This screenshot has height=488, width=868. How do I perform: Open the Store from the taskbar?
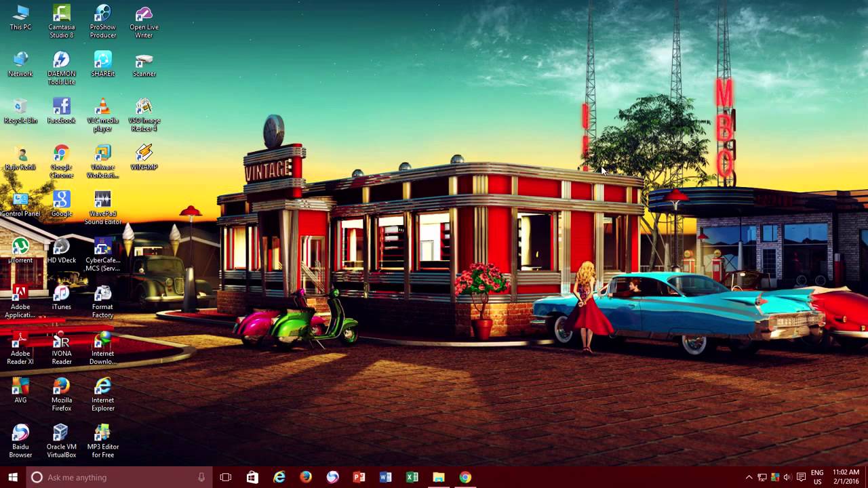pyautogui.click(x=252, y=477)
